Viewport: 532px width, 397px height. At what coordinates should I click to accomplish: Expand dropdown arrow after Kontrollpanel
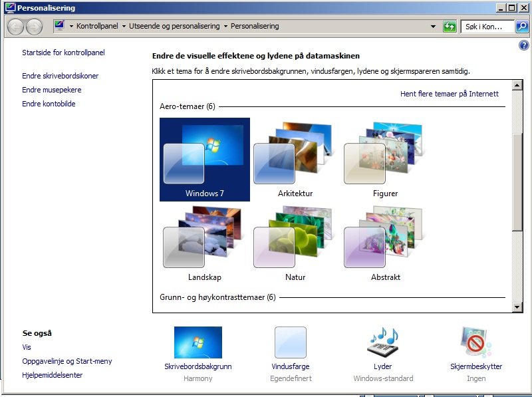124,26
